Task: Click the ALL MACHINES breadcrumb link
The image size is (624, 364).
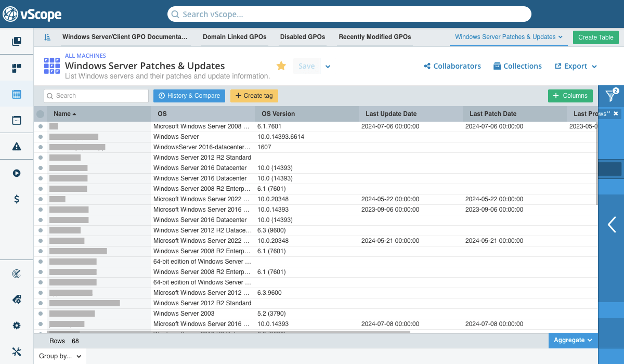Action: (x=85, y=56)
